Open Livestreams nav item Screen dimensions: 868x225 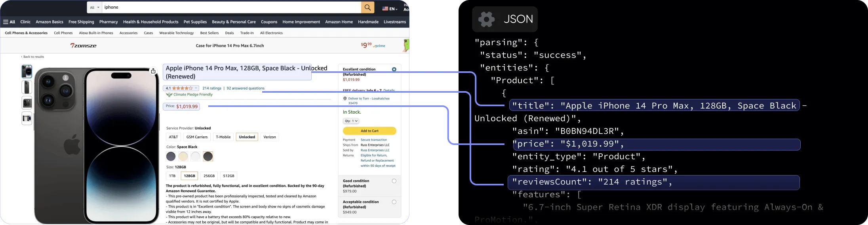click(x=395, y=22)
